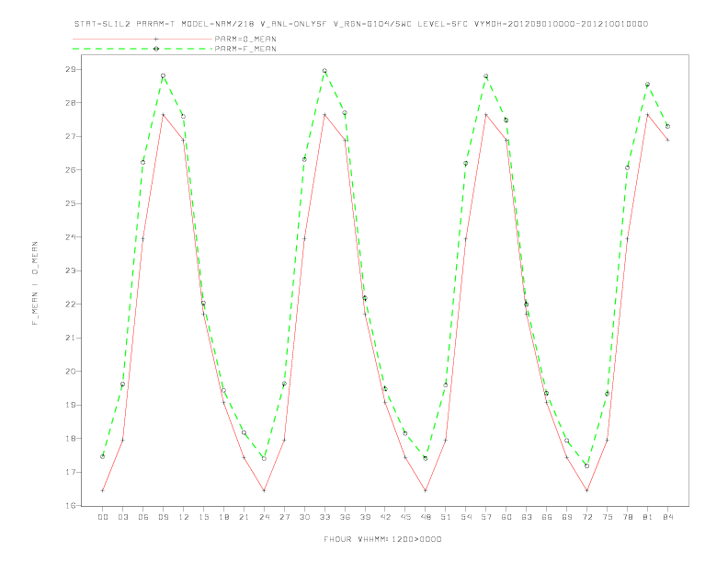Click the green F_MEAN circle marker at hour 00
The image size is (728, 563).
coord(103,456)
